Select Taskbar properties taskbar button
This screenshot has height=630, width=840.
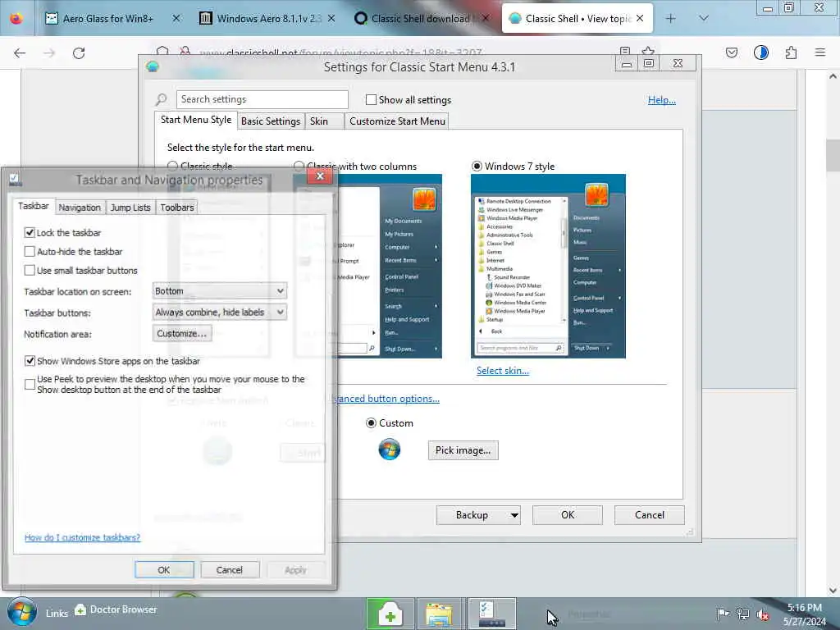click(492, 614)
